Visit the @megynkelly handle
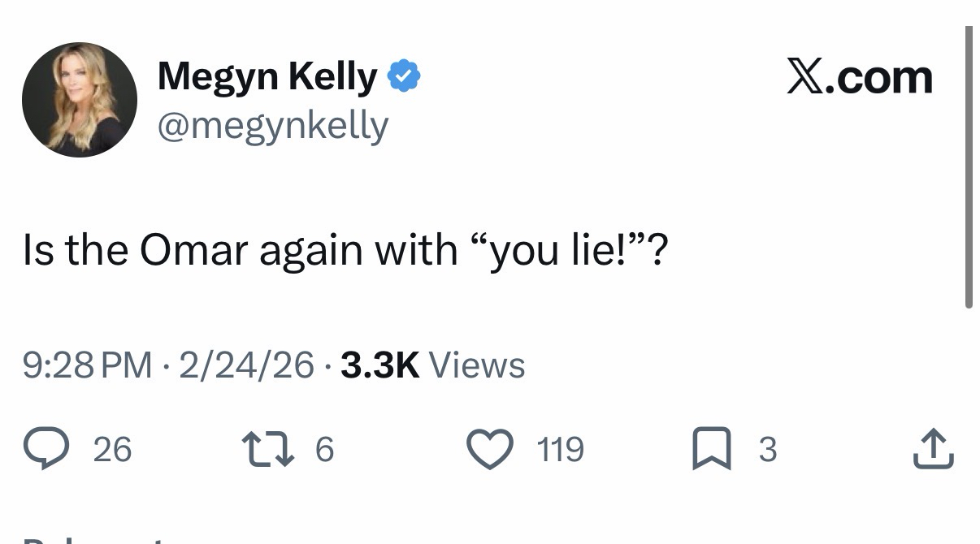The width and height of the screenshot is (980, 544). pos(273,126)
